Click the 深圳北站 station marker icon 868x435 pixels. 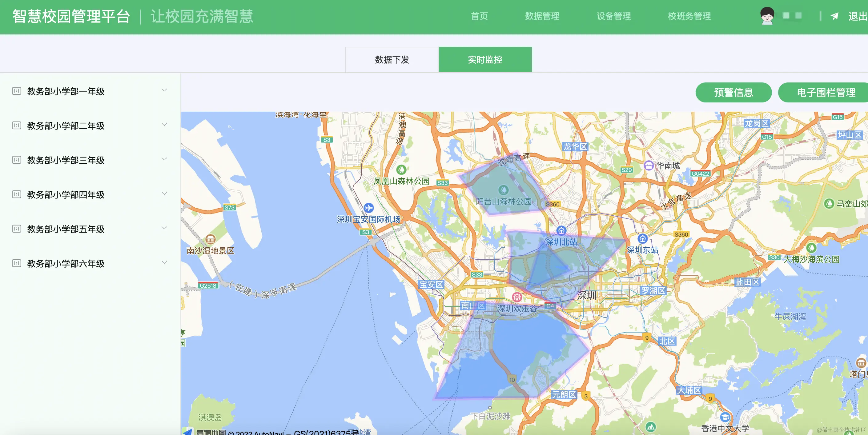tap(561, 231)
